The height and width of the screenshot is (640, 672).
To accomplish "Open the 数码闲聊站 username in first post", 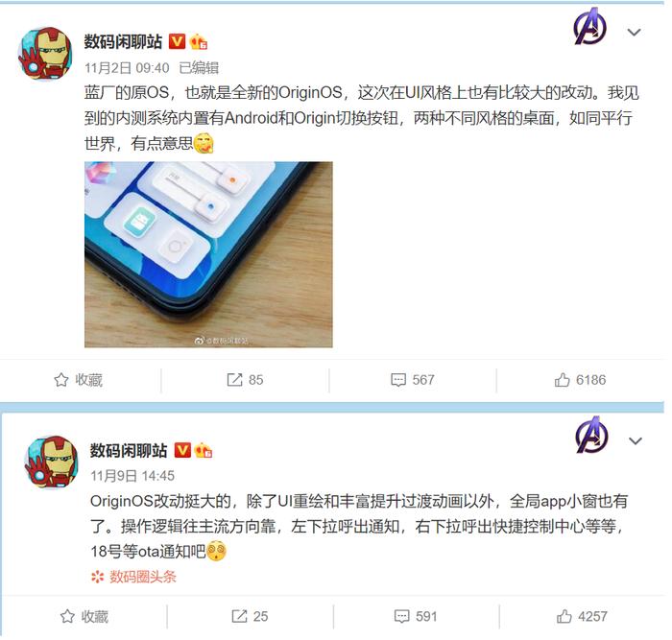I will click(x=123, y=41).
